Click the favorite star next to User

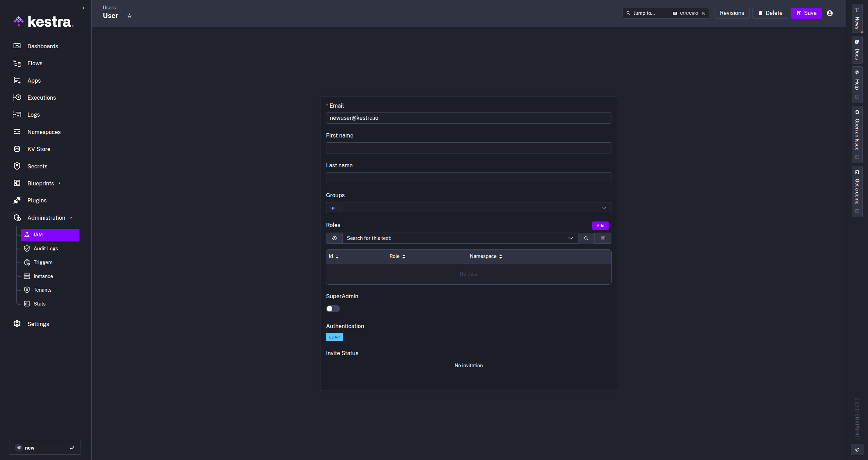(x=130, y=16)
